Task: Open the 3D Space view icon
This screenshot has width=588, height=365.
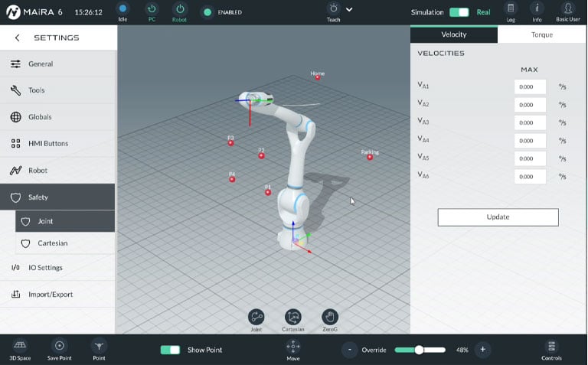Action: coord(21,346)
